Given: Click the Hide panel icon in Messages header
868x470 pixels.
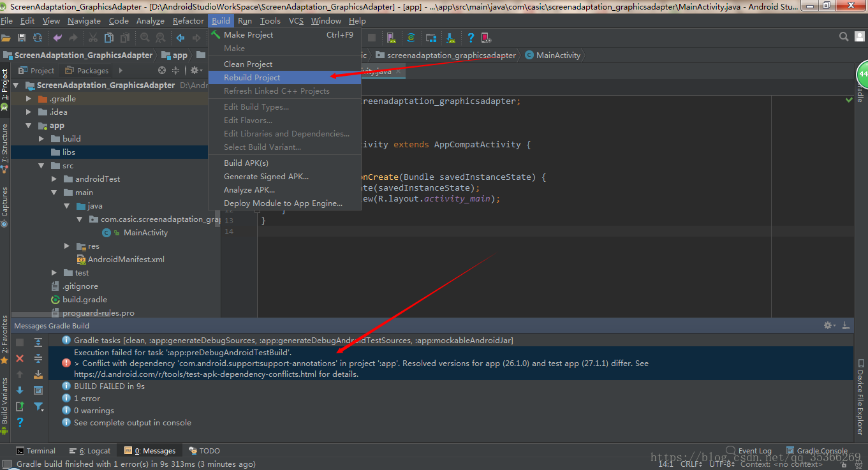Looking at the screenshot, I should (x=846, y=325).
